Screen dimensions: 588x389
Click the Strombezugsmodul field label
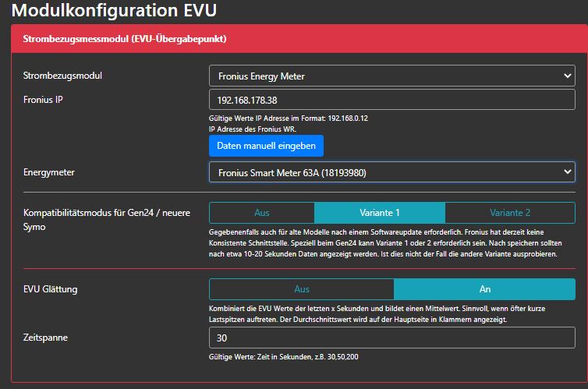[63, 76]
